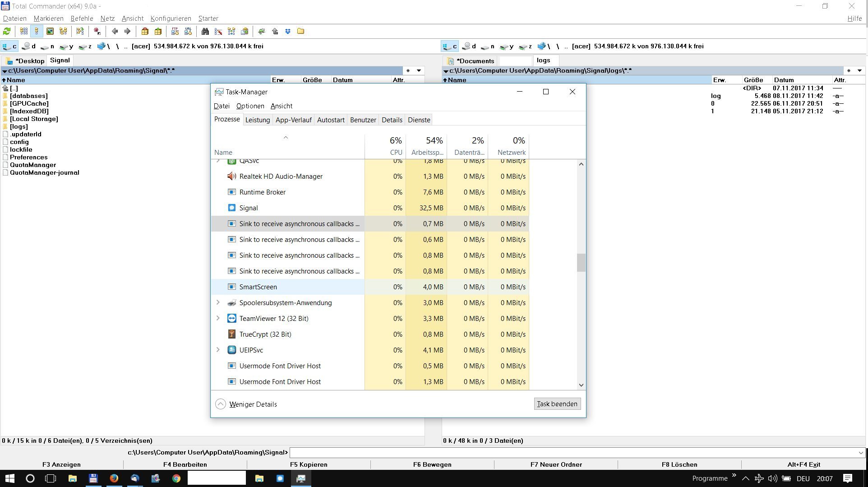This screenshot has width=868, height=487.
Task: Open left panel favorites asterisk button
Action: 408,70
